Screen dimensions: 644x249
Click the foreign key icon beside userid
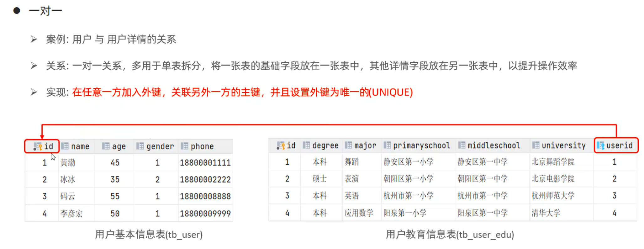click(x=600, y=146)
